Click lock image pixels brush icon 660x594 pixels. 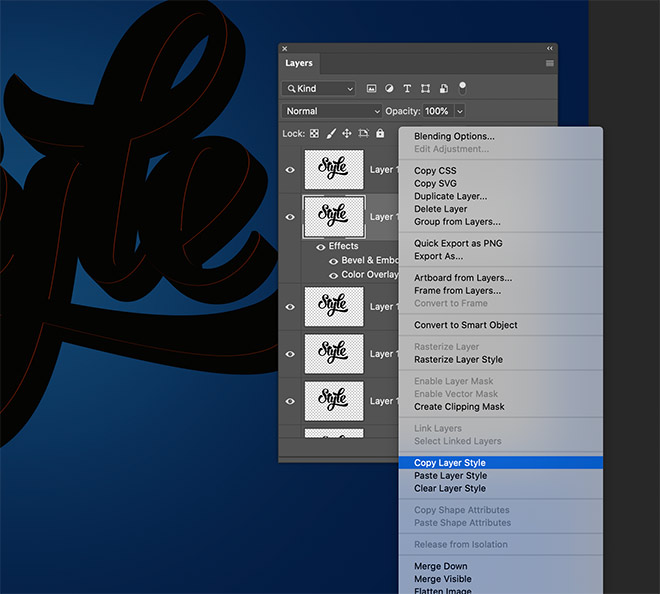point(330,133)
